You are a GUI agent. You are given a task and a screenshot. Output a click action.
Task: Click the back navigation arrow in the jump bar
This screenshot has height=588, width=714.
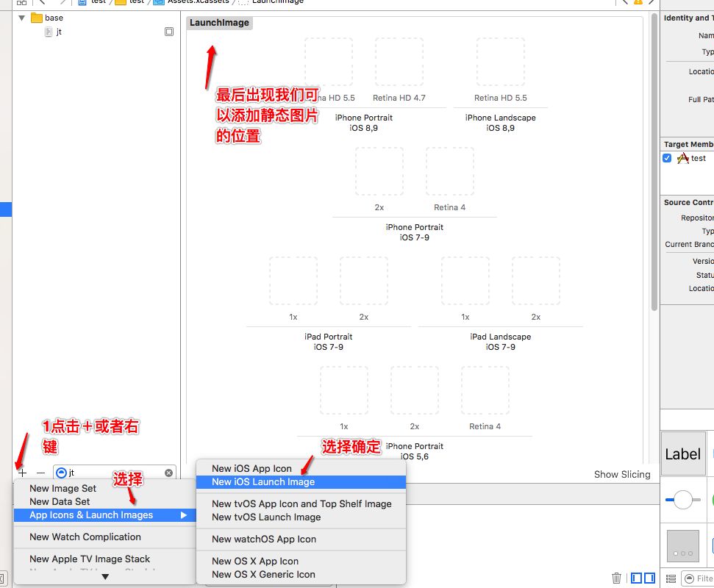coord(625,3)
